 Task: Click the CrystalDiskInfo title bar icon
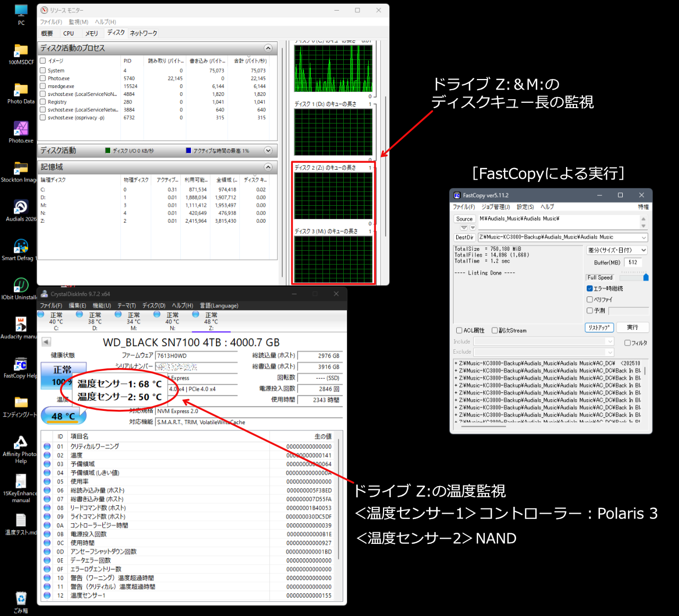(x=44, y=294)
